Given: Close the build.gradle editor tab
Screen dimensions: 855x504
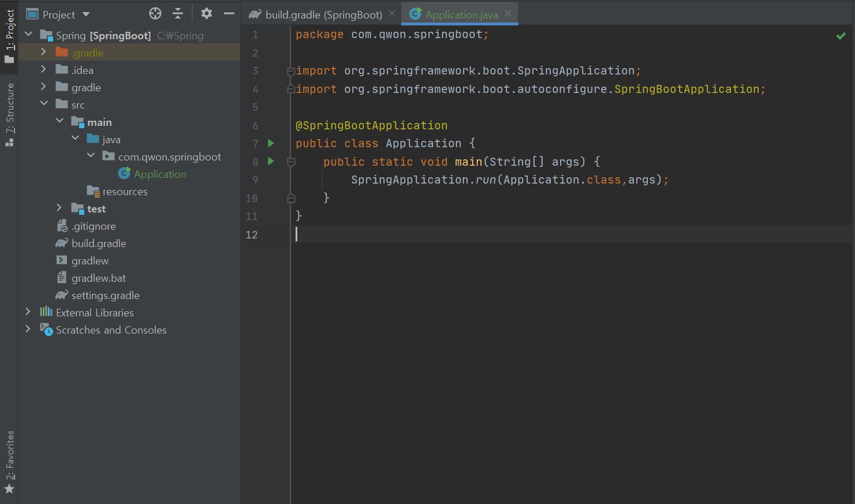Looking at the screenshot, I should pos(392,14).
